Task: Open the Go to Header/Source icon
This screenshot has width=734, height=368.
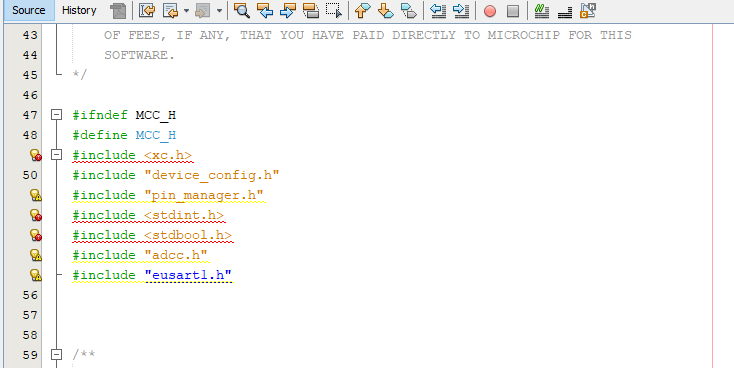Action: [588, 10]
